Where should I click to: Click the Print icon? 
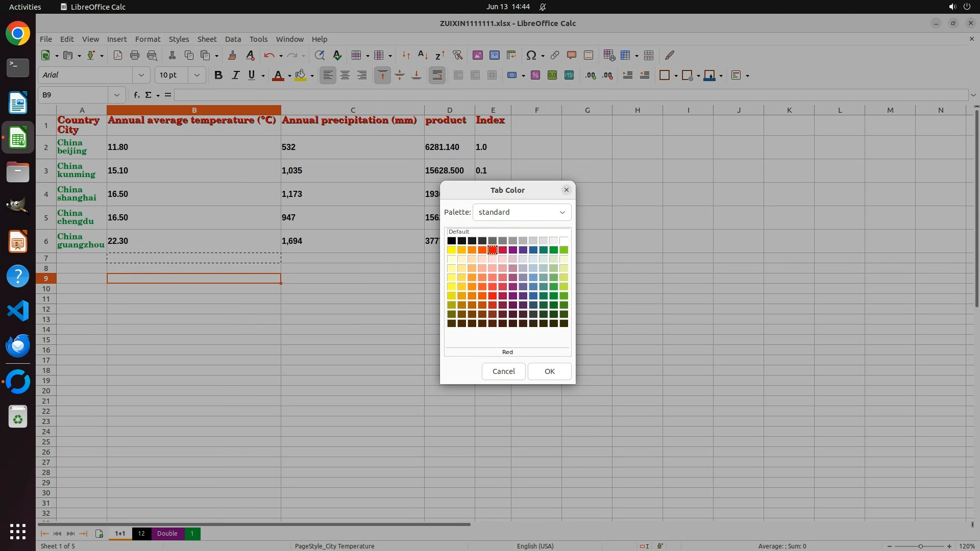point(135,55)
